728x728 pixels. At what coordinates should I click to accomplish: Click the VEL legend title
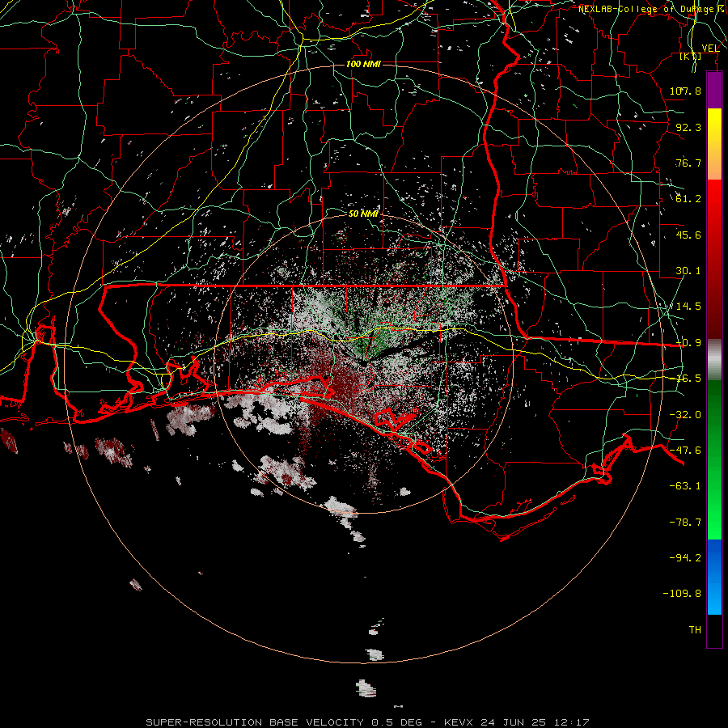coord(710,49)
